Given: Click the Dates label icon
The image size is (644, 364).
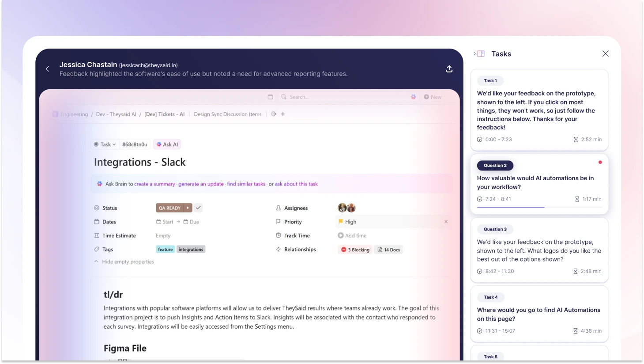Looking at the screenshot, I should click(x=97, y=222).
